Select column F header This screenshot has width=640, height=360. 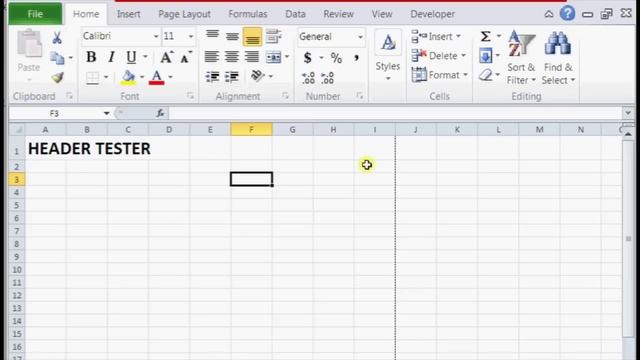(251, 129)
